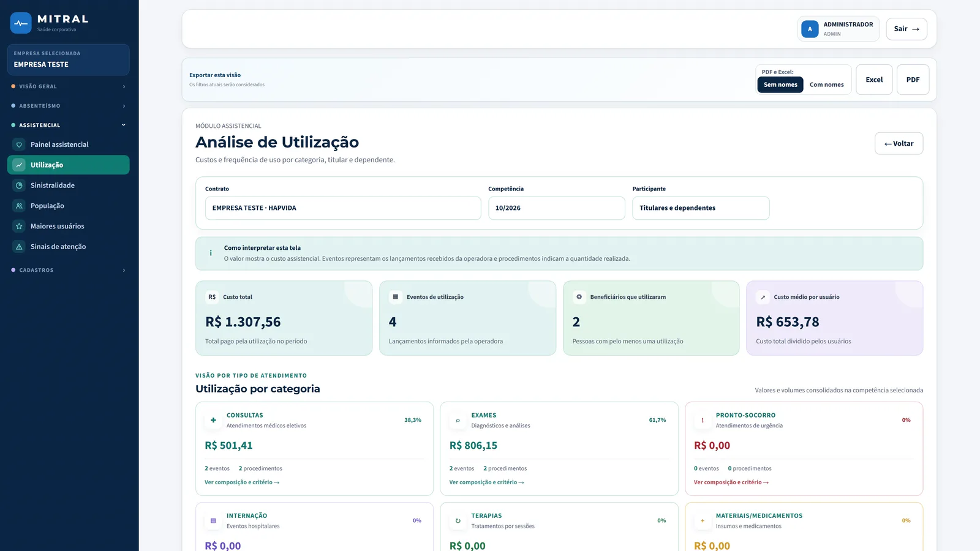Open the Empresa Teste company selector

point(68,59)
